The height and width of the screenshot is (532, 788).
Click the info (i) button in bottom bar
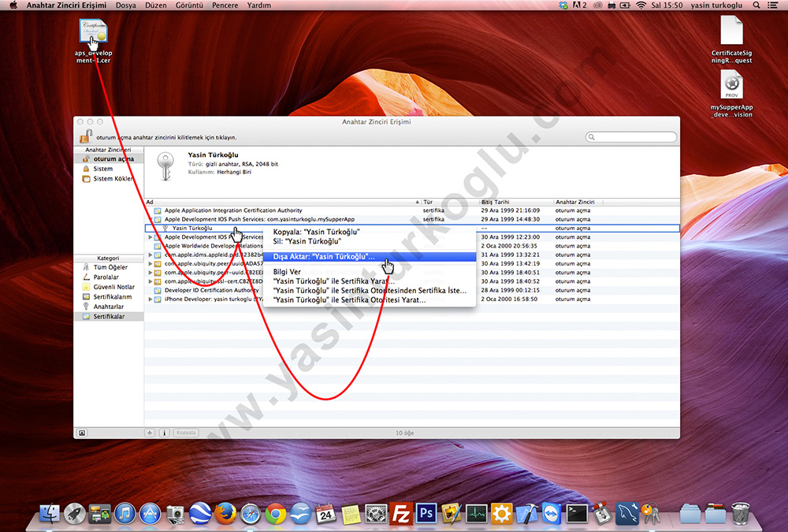click(x=164, y=433)
